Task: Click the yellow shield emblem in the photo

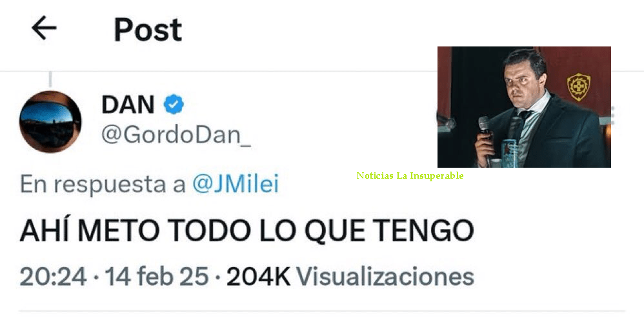Action: [x=579, y=87]
